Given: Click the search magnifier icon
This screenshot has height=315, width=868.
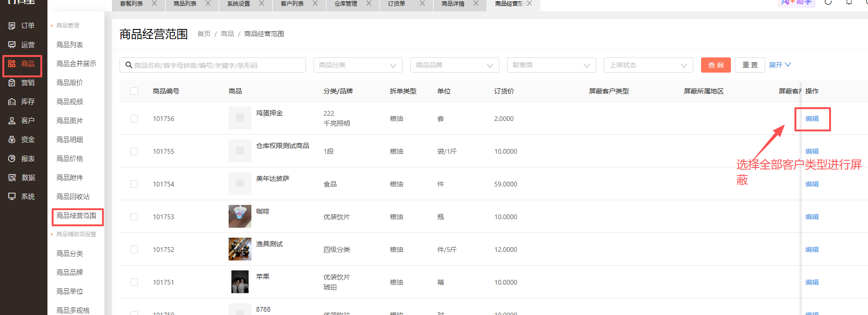Looking at the screenshot, I should (x=129, y=65).
